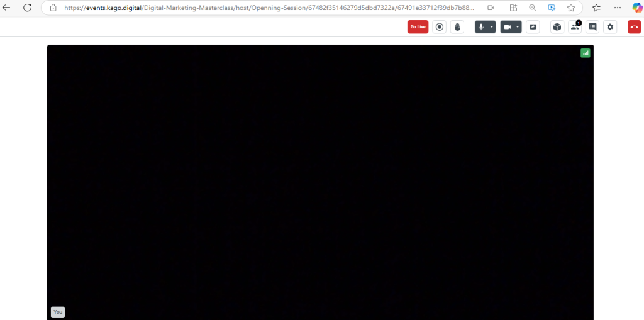Click the green signal strength indicator

(x=586, y=53)
